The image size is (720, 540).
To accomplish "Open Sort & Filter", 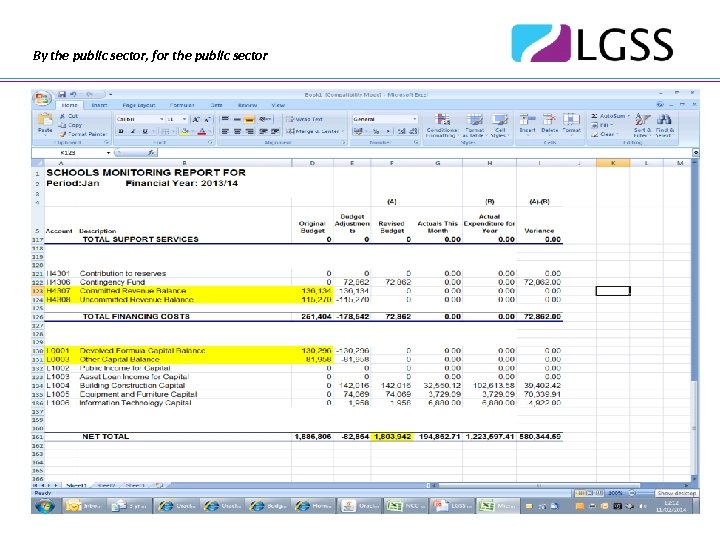I will 642,125.
